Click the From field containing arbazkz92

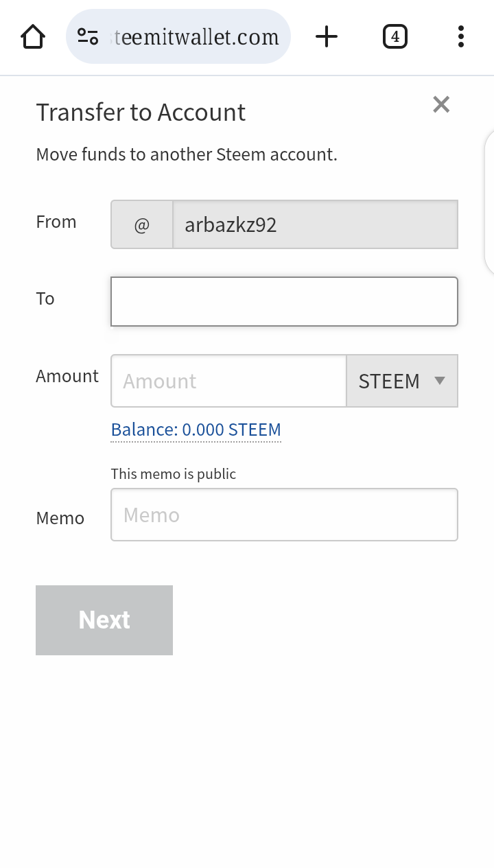[315, 224]
